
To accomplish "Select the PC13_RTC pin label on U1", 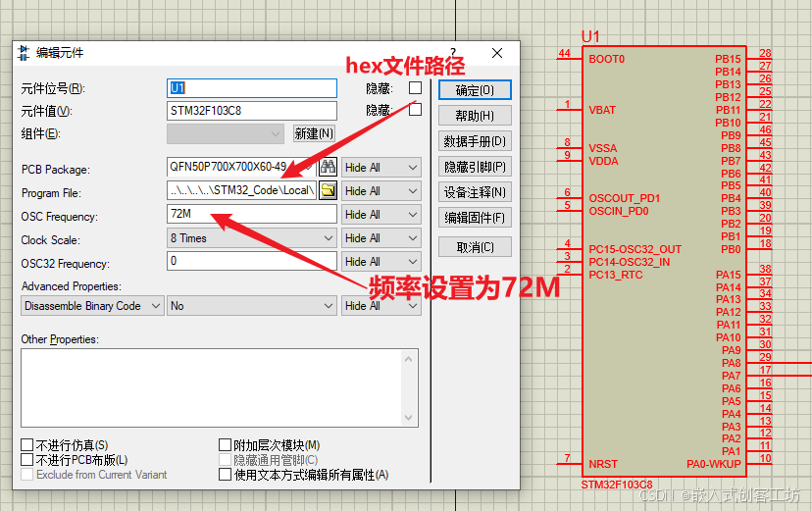I will pos(615,275).
